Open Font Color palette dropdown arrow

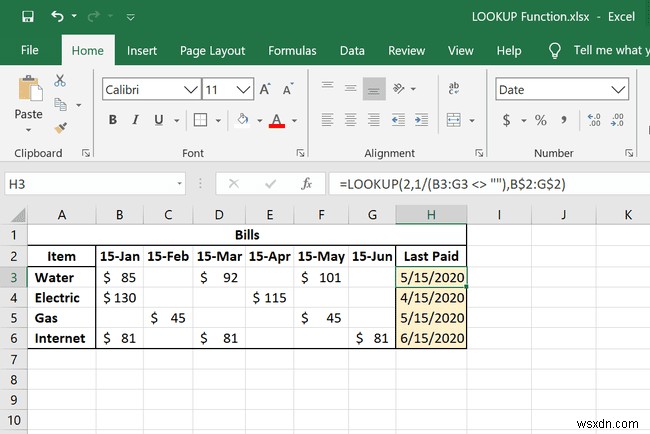coord(294,121)
